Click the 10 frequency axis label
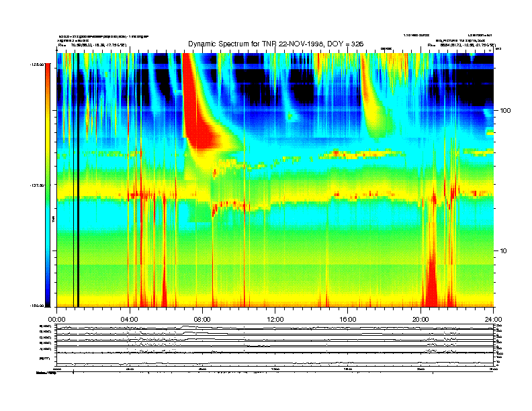 [503, 251]
